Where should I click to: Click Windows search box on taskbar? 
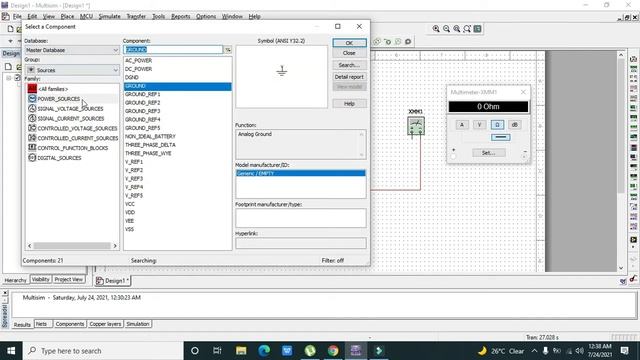103,351
